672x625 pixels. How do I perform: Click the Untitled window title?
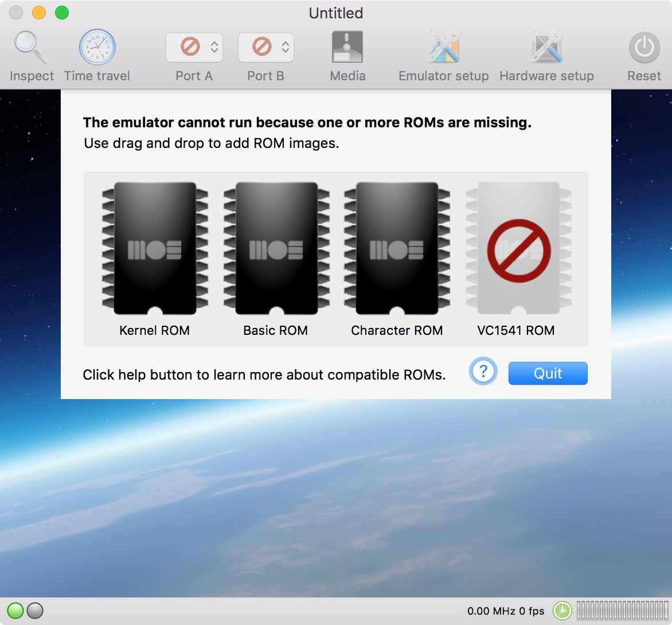[x=336, y=13]
